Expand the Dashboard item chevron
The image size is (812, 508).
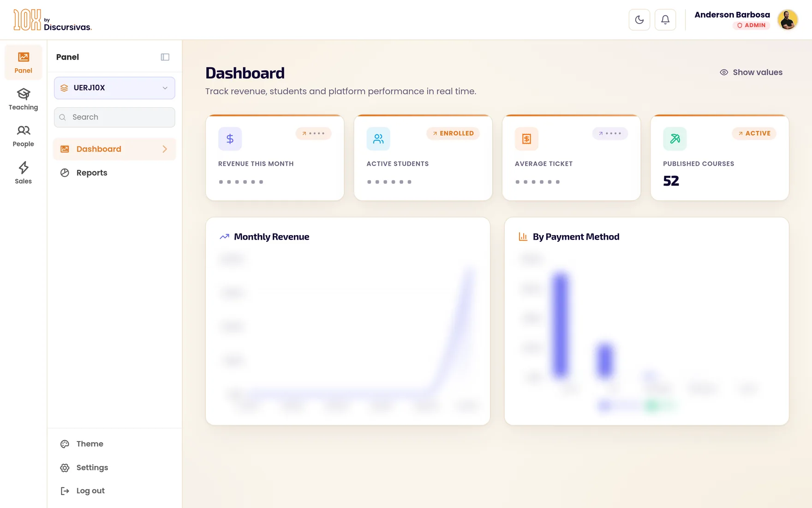(165, 149)
